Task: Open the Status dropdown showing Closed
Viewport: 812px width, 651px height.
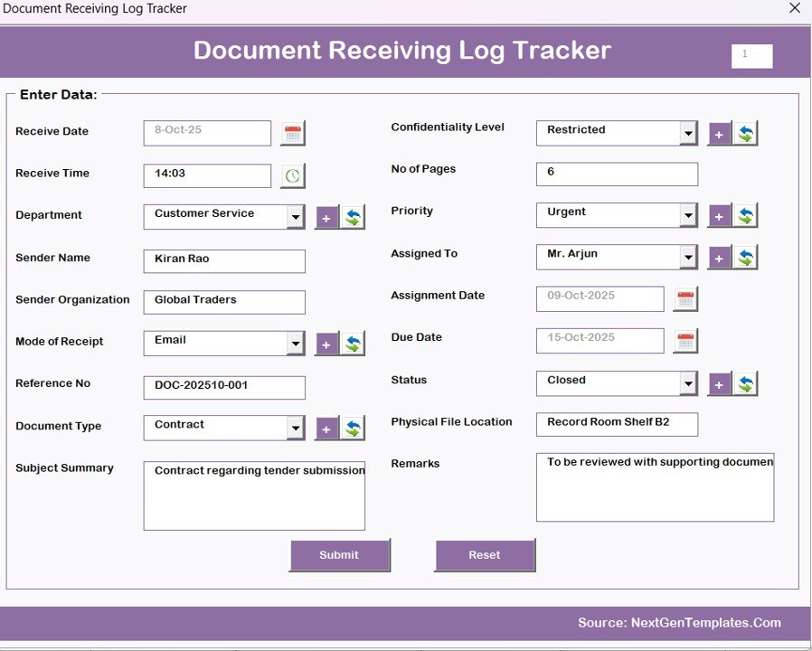Action: (x=689, y=382)
